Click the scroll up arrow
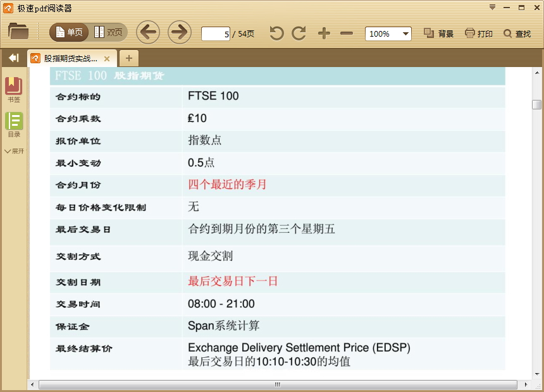The image size is (544, 392). (x=537, y=73)
